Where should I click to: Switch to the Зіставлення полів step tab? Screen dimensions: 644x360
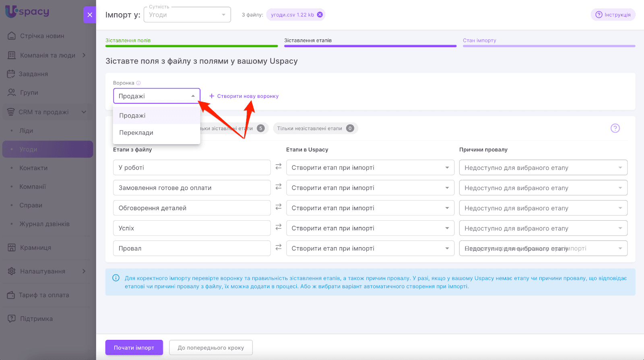click(x=128, y=40)
